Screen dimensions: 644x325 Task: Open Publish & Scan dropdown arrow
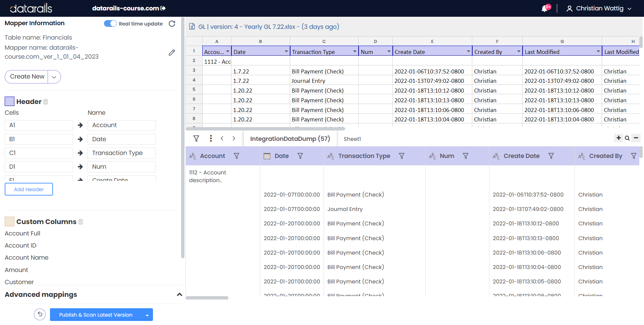147,315
